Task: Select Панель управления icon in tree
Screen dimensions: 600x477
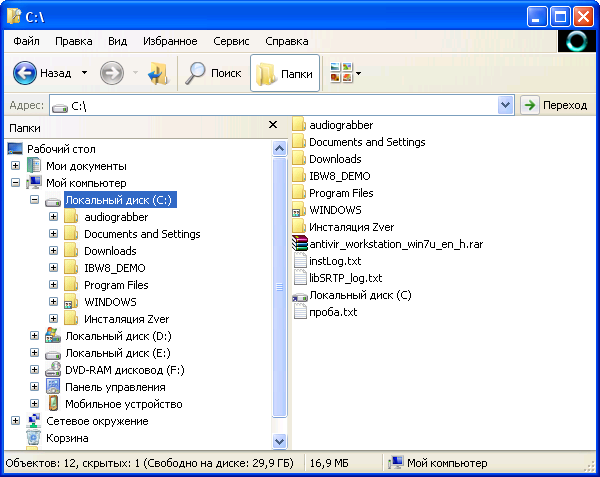Action: coord(53,386)
